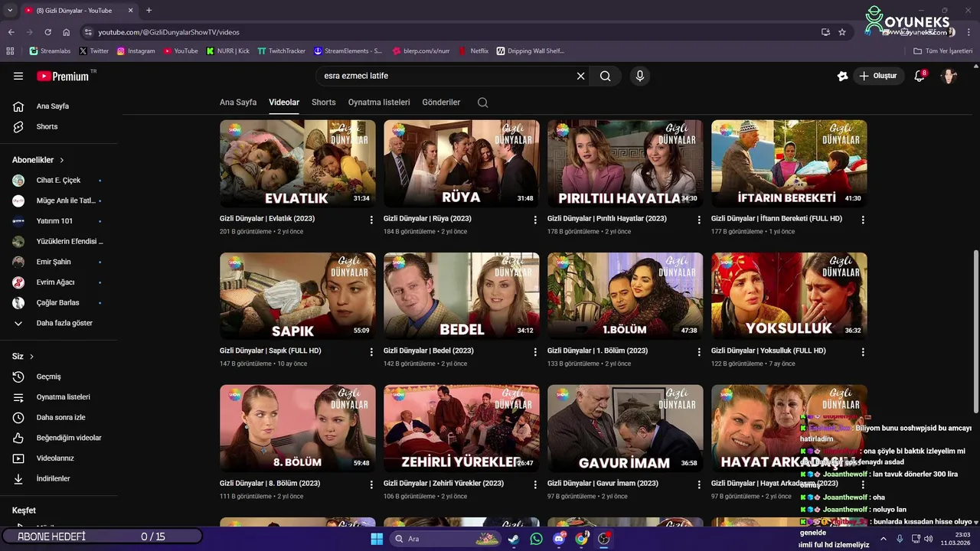This screenshot has width=980, height=551.
Task: Open OBS Studio from the taskbar
Action: [x=604, y=539]
